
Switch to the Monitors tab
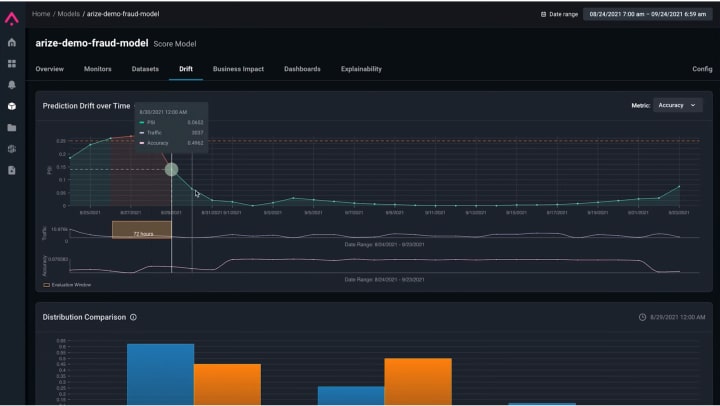pos(98,69)
